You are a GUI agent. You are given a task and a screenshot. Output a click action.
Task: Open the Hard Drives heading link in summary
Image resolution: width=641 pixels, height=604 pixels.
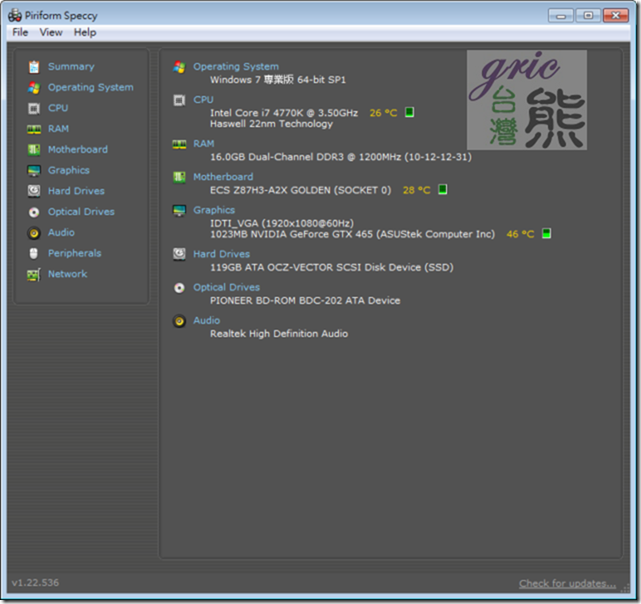click(x=222, y=254)
